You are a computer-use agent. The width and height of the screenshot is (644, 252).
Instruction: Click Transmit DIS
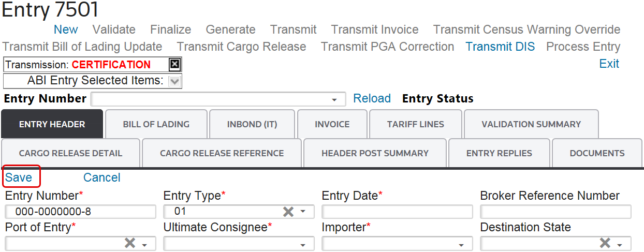pos(500,47)
